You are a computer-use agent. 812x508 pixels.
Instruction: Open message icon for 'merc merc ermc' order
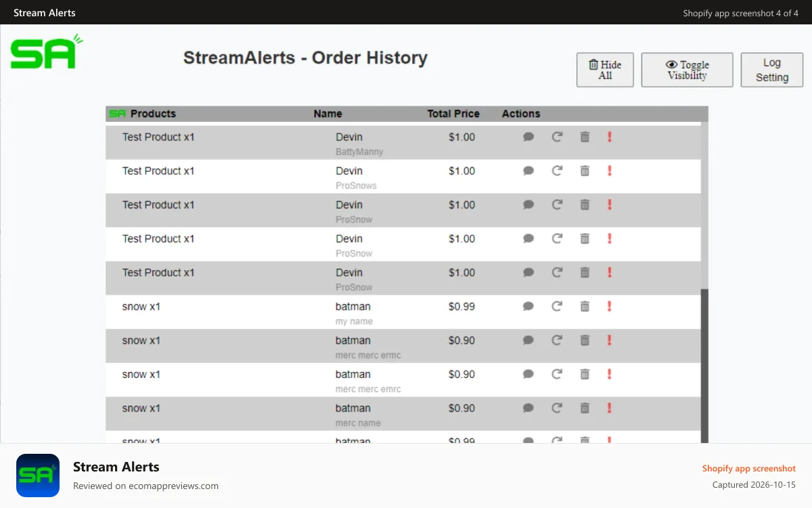click(528, 340)
